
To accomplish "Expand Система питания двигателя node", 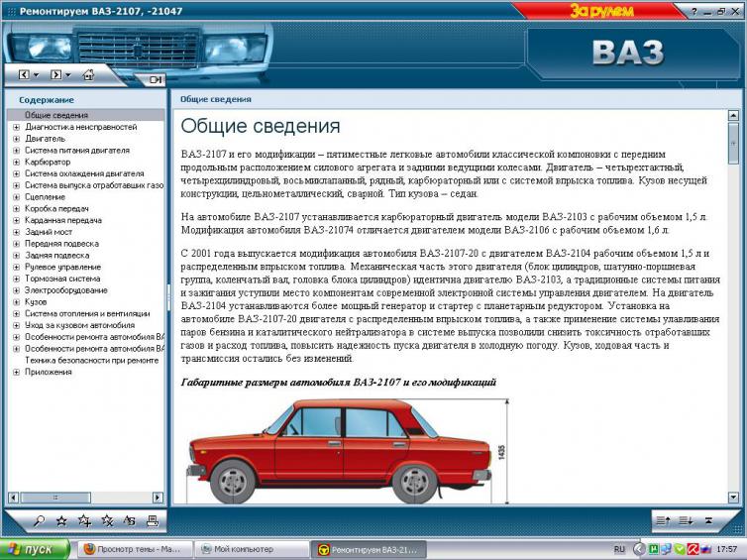I will [x=16, y=151].
